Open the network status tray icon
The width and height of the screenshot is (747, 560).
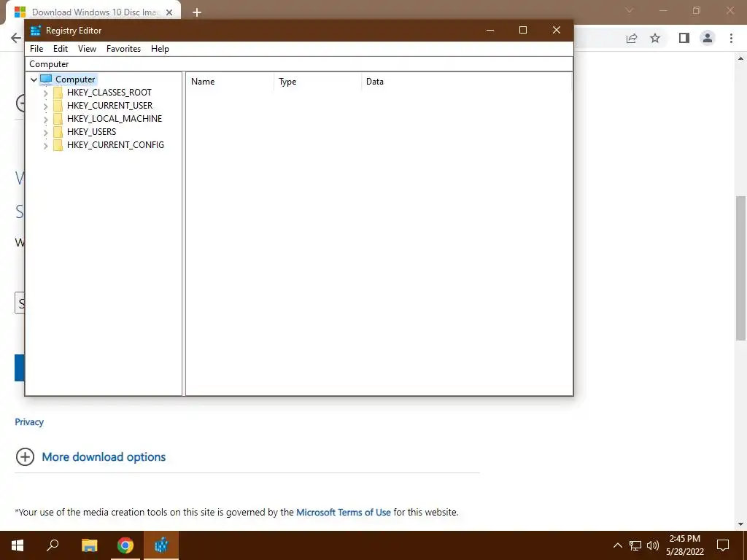[x=635, y=545]
